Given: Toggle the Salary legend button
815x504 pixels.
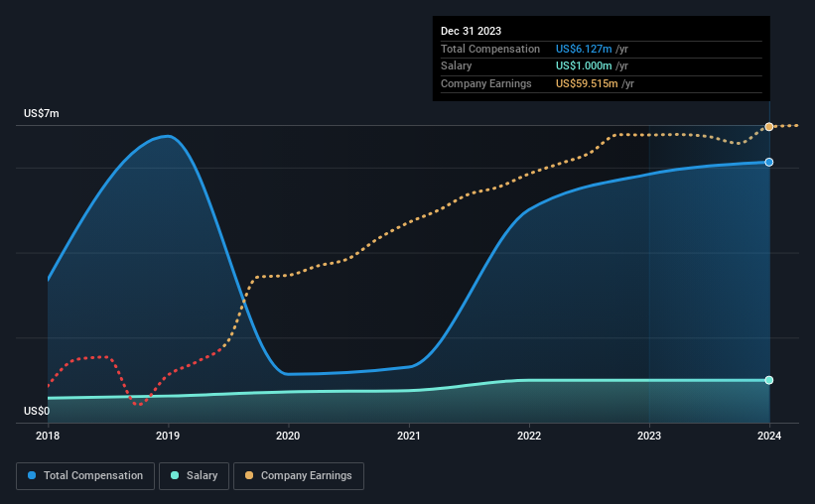Looking at the screenshot, I should click(x=194, y=476).
